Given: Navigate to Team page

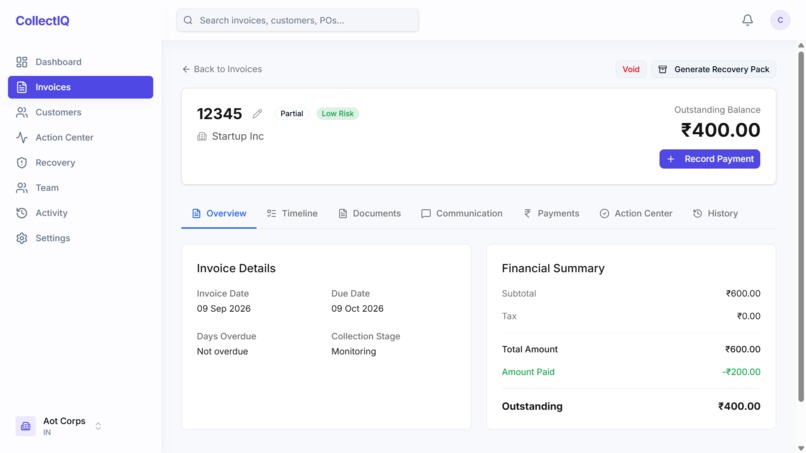Looking at the screenshot, I should [80, 188].
